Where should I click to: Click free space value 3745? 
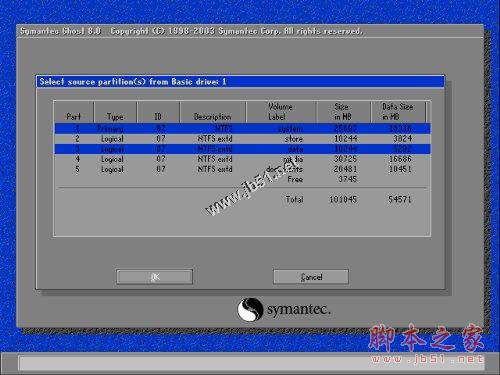coord(348,179)
